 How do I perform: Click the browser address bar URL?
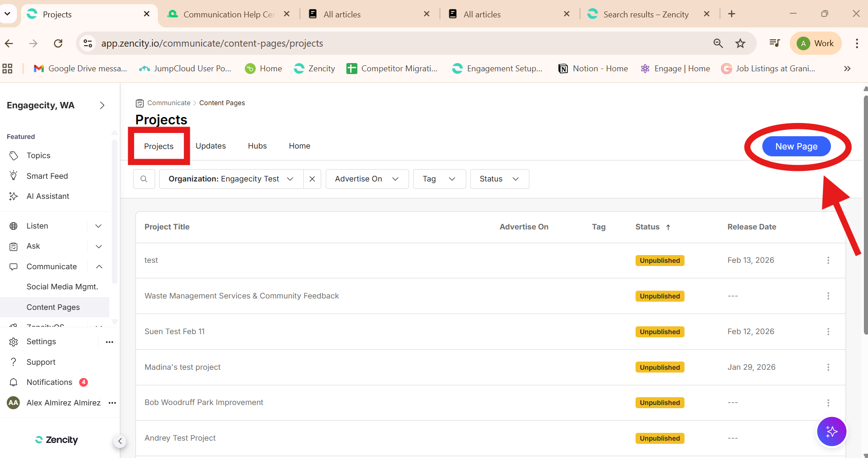212,43
